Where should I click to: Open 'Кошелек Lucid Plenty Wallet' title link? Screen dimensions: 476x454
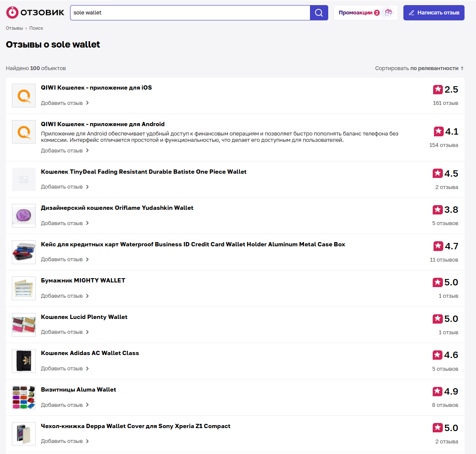[x=84, y=317]
